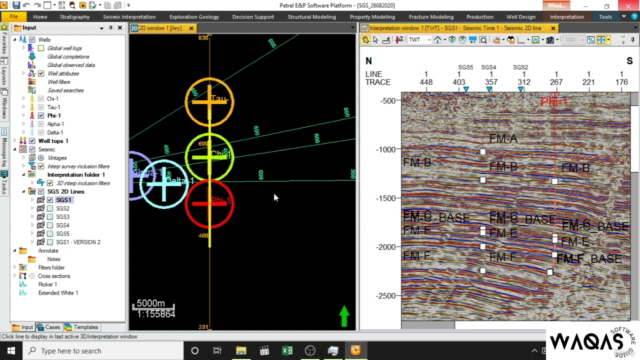640x360 pixels.
Task: Click the select/pick arrow tool in interpretation toolbar
Action: 376,40
